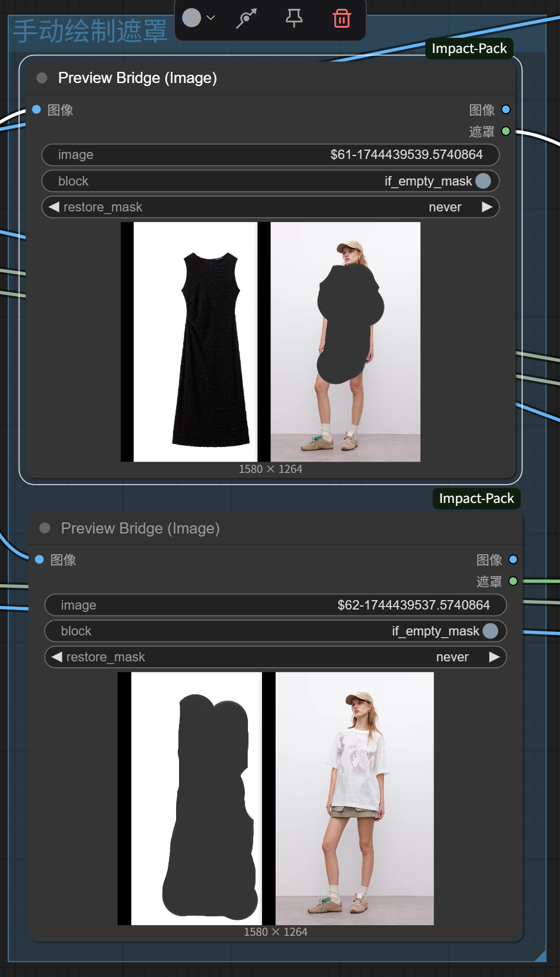
Task: Click next arrow on first node's restore_mask
Action: [x=487, y=207]
